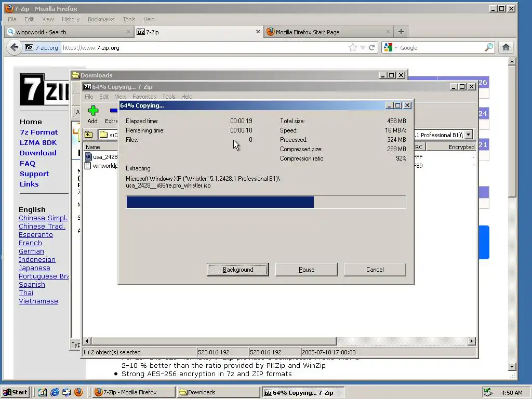Open the Download link on 7-zip.org
The image size is (532, 399).
pos(38,153)
